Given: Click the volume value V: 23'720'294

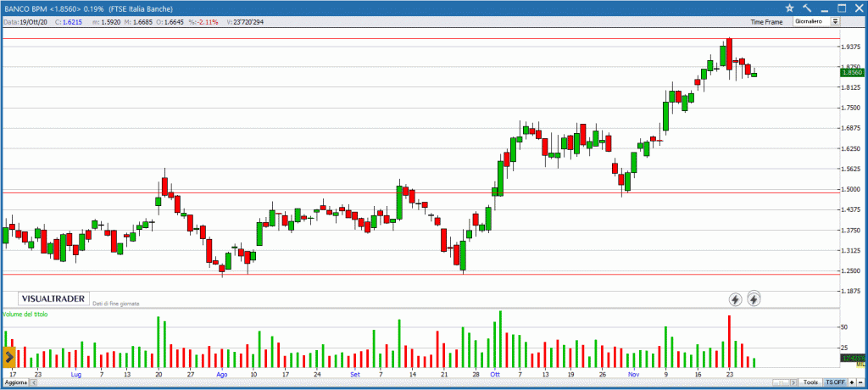Looking at the screenshot, I should 245,22.
